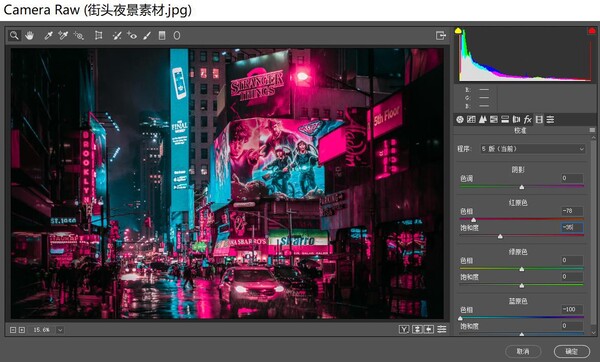Toggle highlight clipping warning in histogram
This screenshot has height=362, width=600.
(592, 31)
